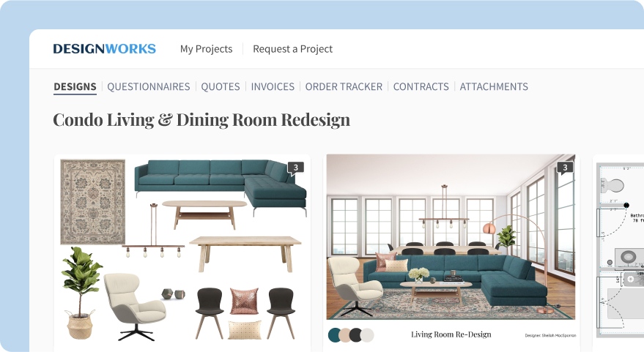The height and width of the screenshot is (352, 644).
Task: Go to the Quotes tab
Action: click(x=221, y=86)
